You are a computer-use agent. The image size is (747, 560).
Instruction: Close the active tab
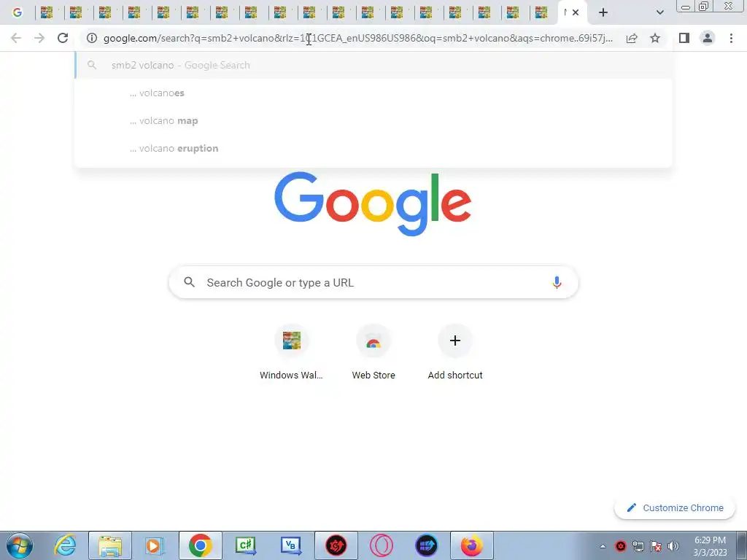coord(576,12)
